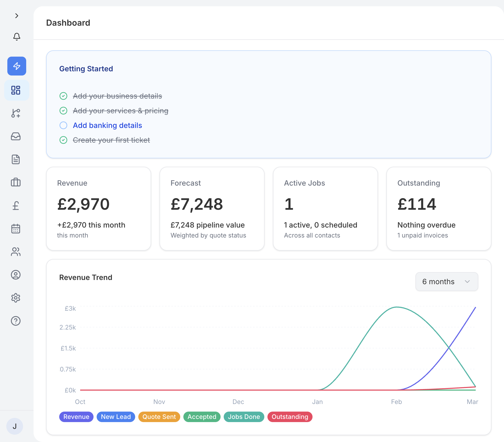Screen dimensions: 504x442
Task: Hide the Outstanding series from the chart
Action: point(290,417)
